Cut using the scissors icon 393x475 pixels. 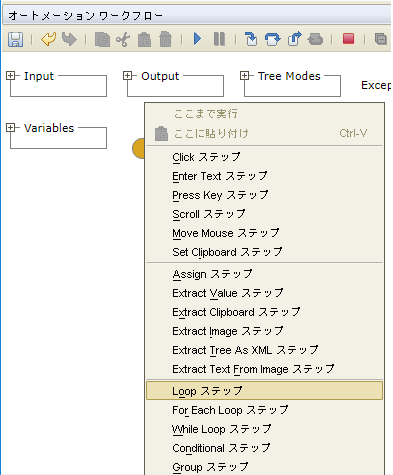click(123, 39)
